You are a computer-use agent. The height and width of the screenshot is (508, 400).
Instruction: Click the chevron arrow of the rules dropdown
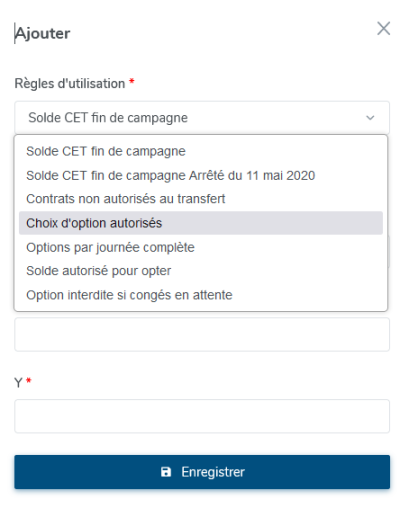click(370, 118)
